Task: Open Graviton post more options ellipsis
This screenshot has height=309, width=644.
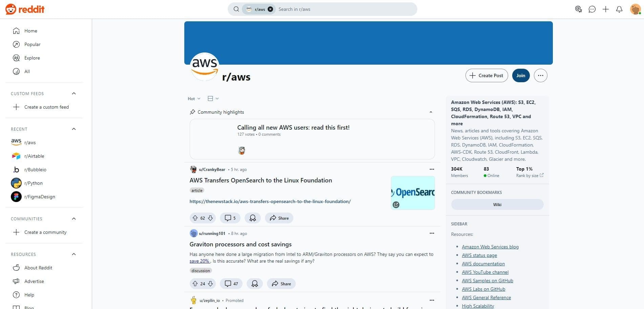Action: [x=432, y=233]
